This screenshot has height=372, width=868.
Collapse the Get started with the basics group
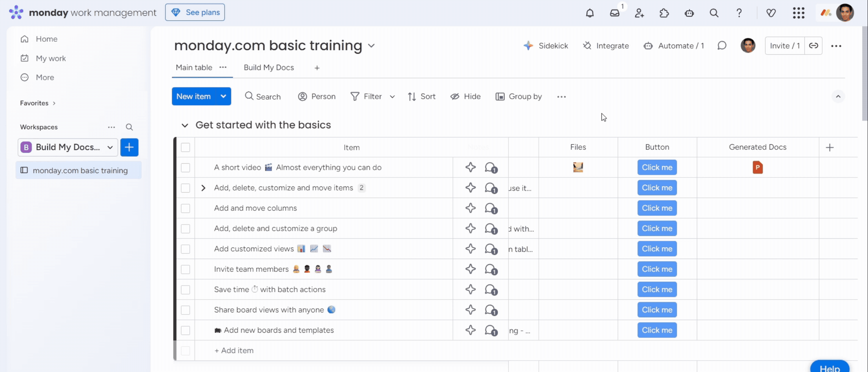pyautogui.click(x=185, y=125)
